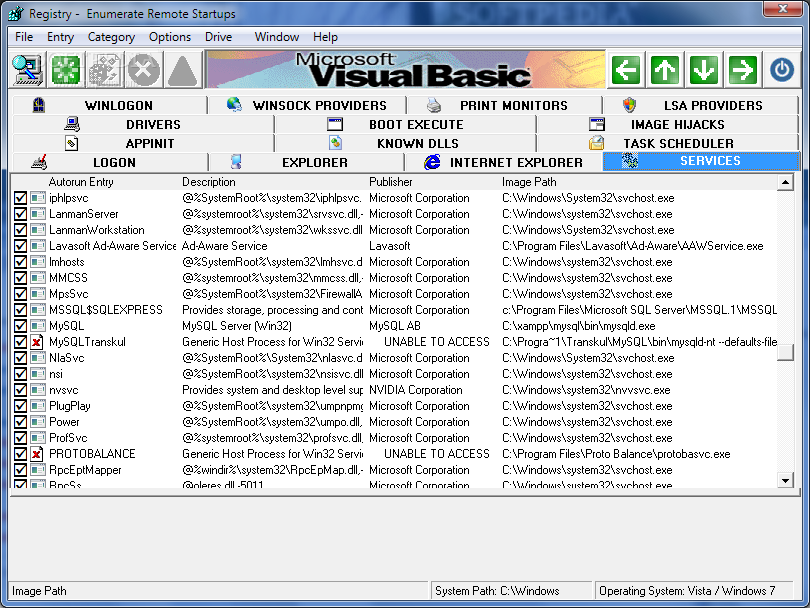
Task: Click the gray triangle warning toolbar icon
Action: click(x=182, y=70)
